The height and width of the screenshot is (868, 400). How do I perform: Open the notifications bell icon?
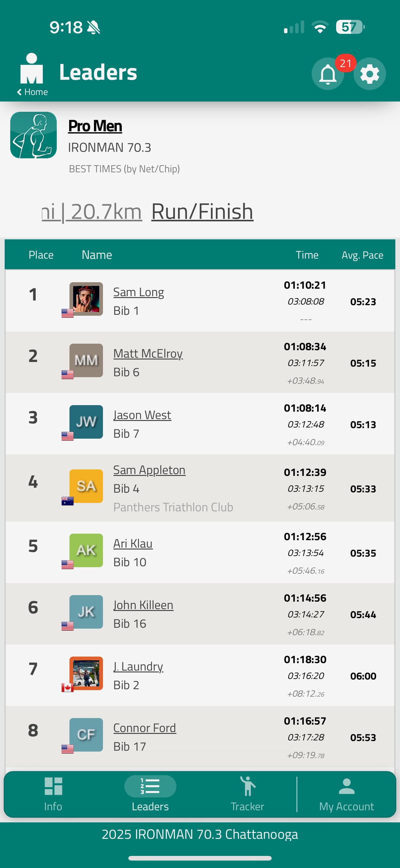pyautogui.click(x=328, y=74)
